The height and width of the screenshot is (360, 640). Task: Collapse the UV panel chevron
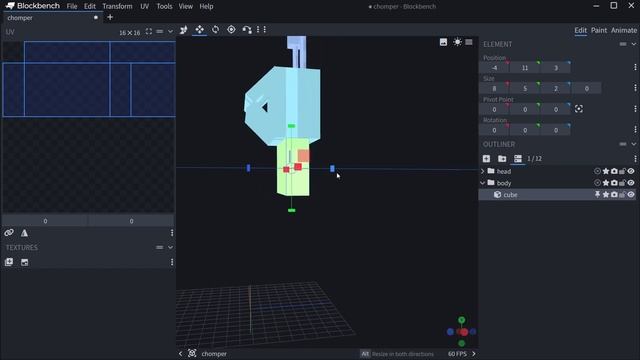(x=170, y=32)
